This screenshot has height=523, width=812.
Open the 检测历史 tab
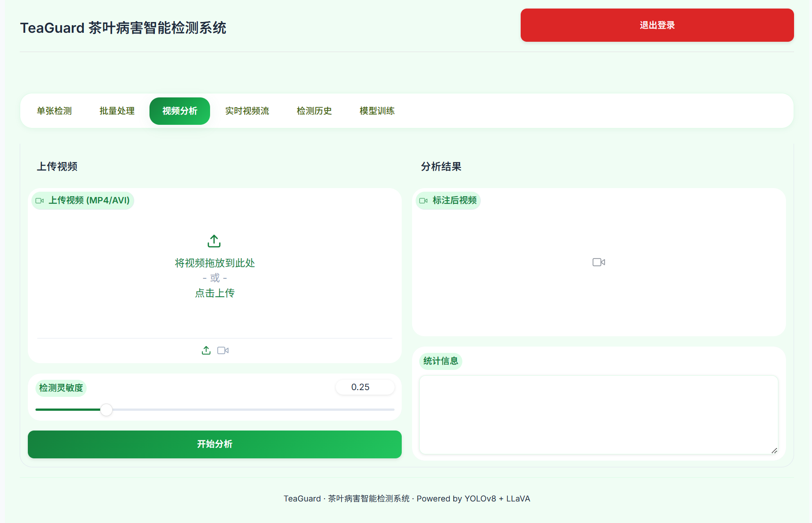[314, 111]
